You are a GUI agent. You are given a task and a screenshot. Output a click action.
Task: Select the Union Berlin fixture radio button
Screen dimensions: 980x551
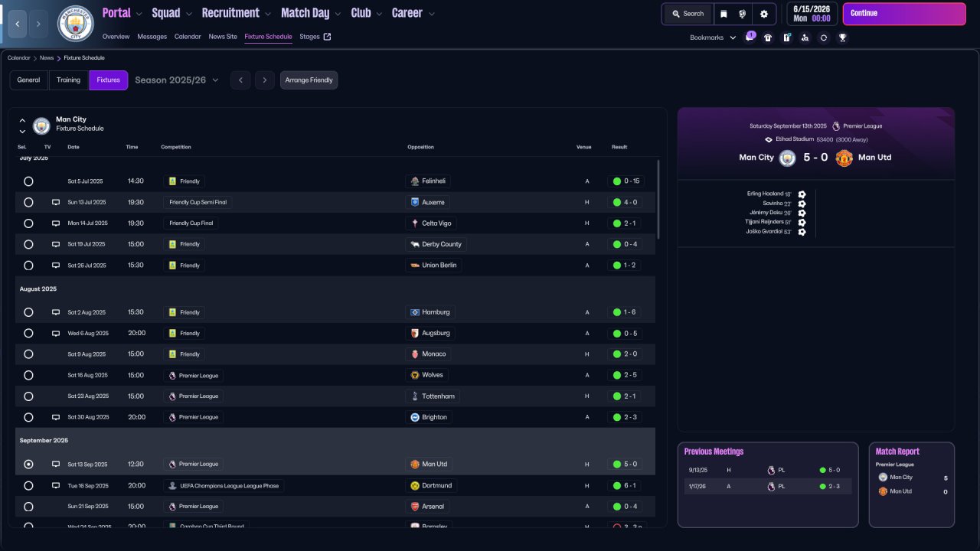click(x=28, y=266)
